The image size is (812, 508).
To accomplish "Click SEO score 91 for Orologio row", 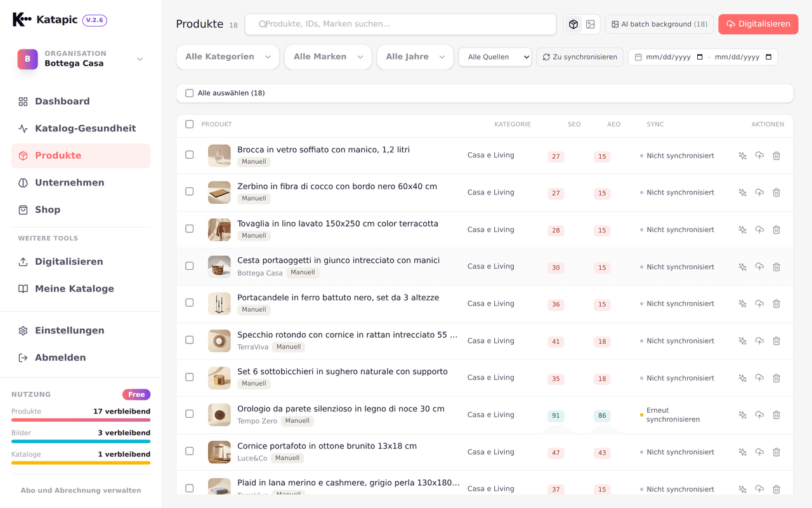I will 556,416.
